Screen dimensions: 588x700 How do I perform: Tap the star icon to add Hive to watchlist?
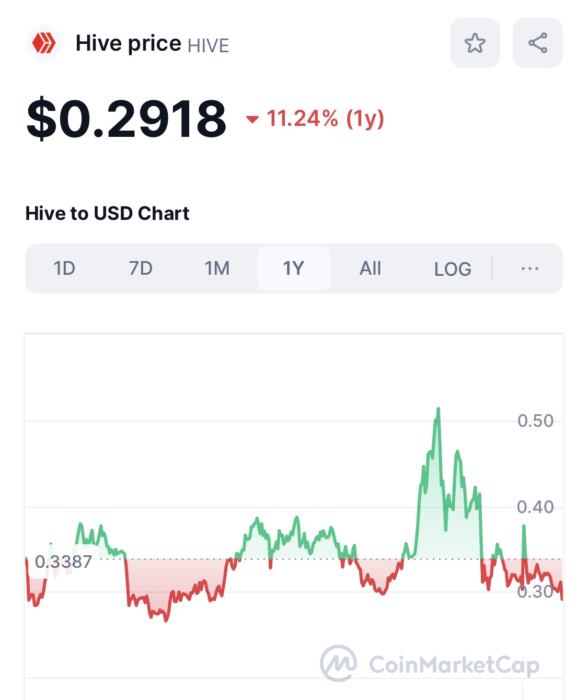(475, 43)
